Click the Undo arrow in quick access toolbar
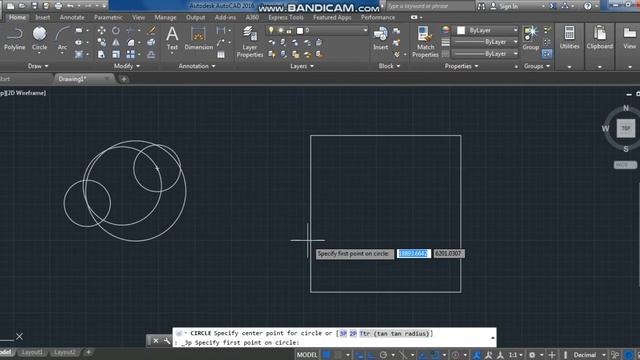 [70, 6]
